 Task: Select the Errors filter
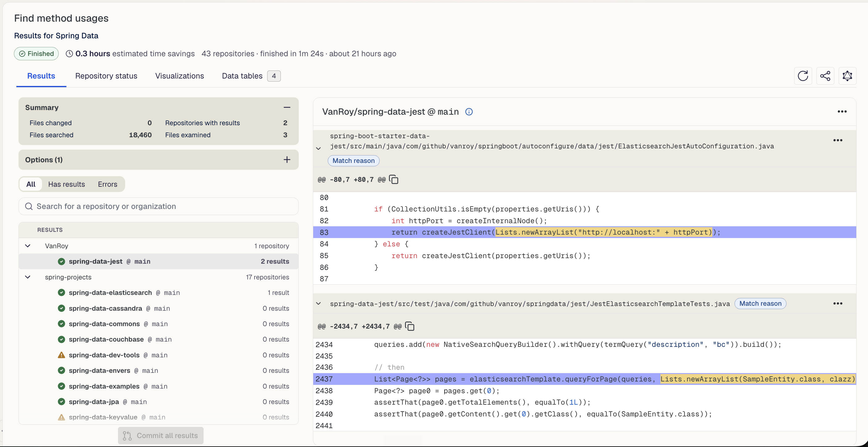[107, 184]
